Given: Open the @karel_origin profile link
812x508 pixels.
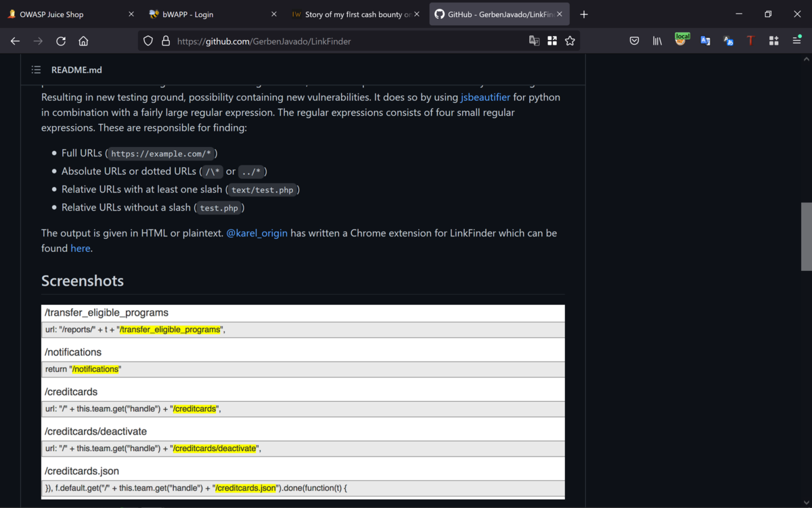Looking at the screenshot, I should (256, 233).
